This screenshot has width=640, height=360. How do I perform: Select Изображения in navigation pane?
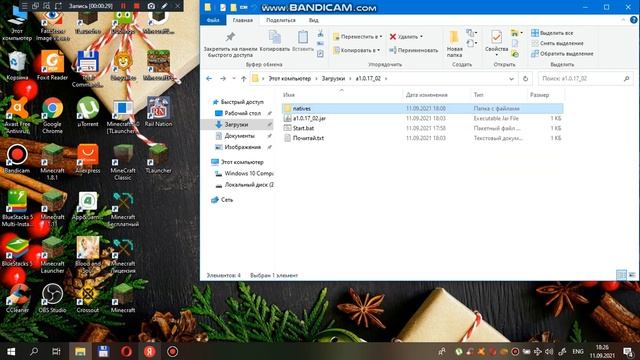tap(242, 147)
